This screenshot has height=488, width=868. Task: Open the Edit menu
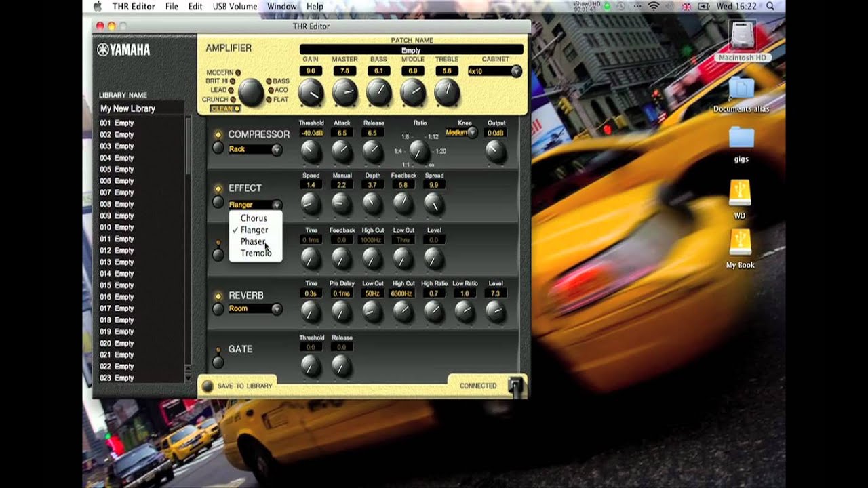coord(195,6)
